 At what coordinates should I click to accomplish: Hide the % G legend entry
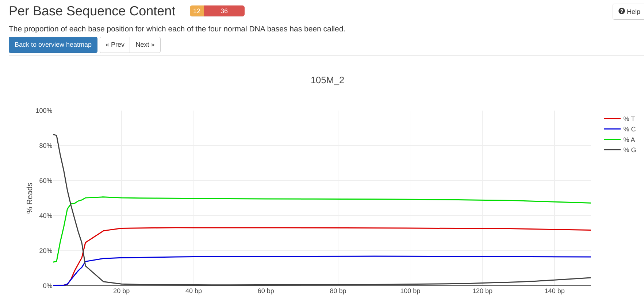(629, 150)
